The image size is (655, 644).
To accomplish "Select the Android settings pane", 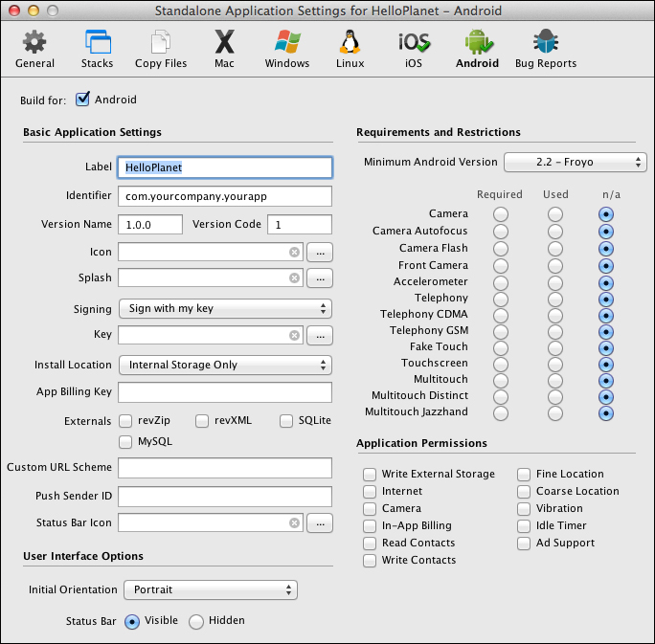I will (477, 49).
